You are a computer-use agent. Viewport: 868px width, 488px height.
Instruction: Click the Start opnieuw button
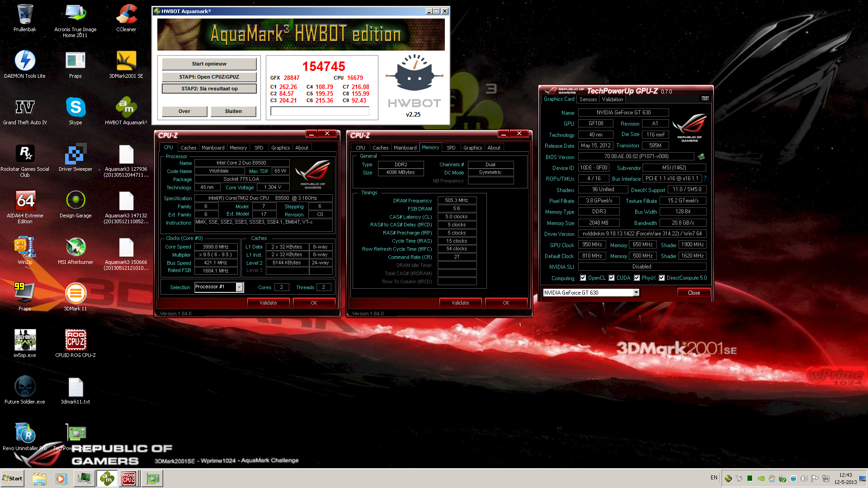[x=209, y=64]
